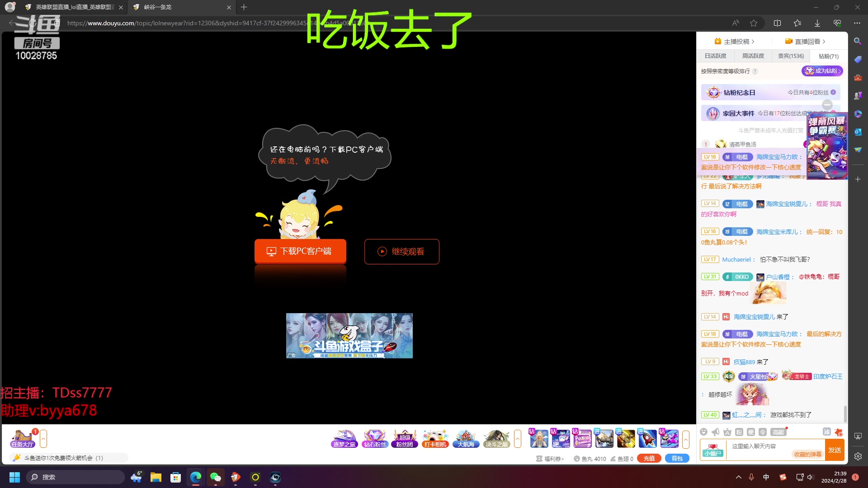Open File Explorer from the taskbar
The width and height of the screenshot is (868, 488).
point(156,477)
